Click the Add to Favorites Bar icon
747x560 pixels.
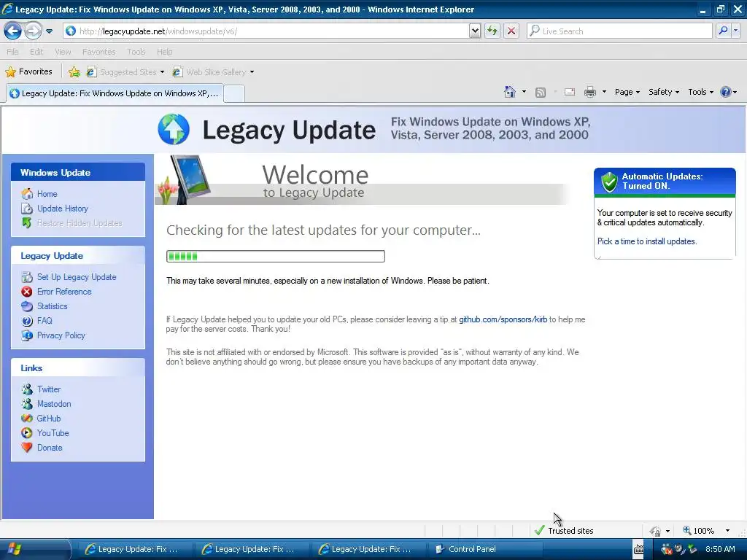pos(74,72)
